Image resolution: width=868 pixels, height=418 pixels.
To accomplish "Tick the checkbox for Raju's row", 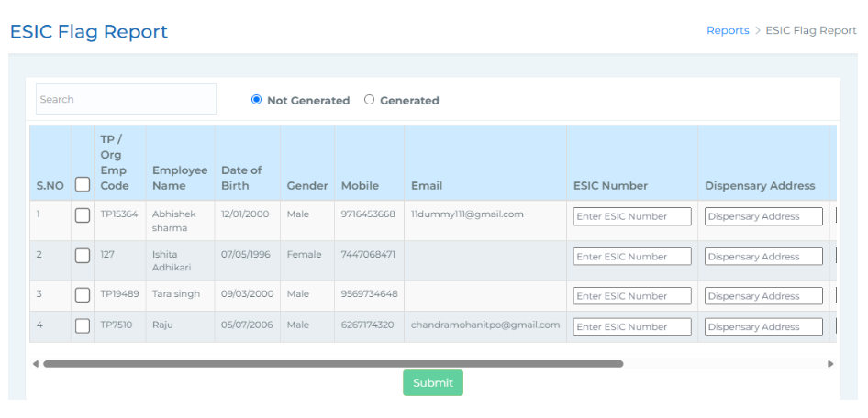I will 83,325.
